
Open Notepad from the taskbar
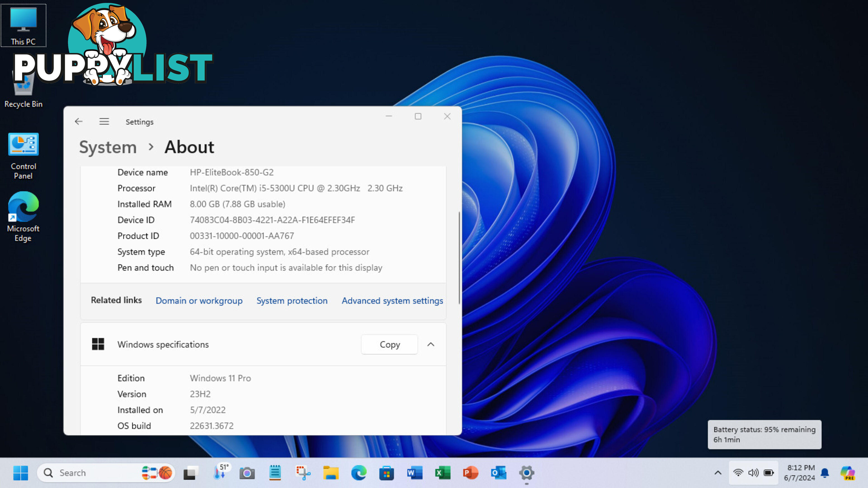coord(275,473)
